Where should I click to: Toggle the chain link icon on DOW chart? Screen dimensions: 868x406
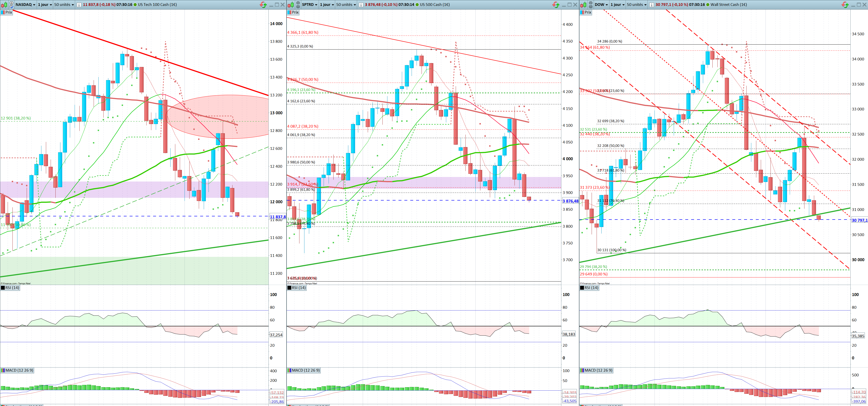coord(591,5)
